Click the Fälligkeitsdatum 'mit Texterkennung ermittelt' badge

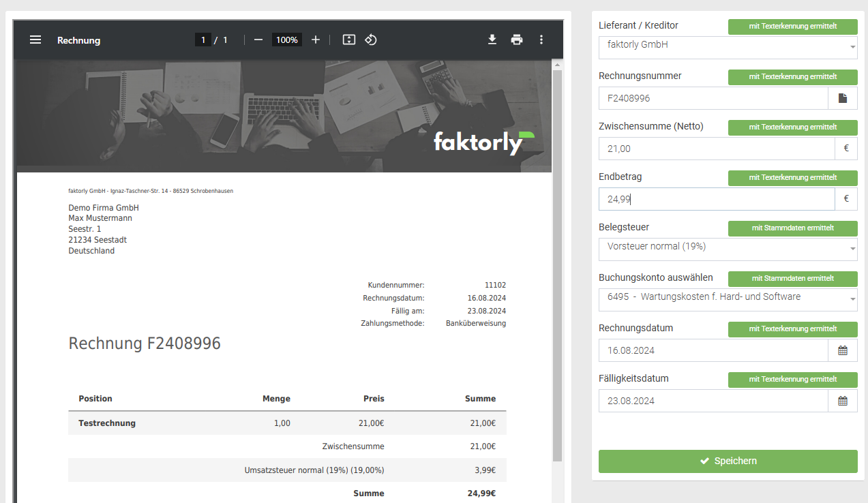(x=793, y=380)
